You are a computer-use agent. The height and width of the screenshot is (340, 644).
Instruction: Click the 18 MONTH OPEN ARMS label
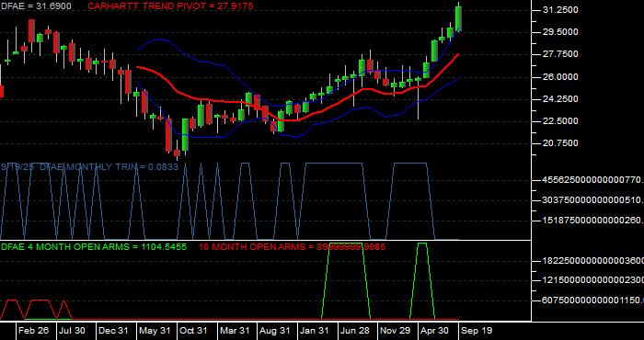click(292, 247)
